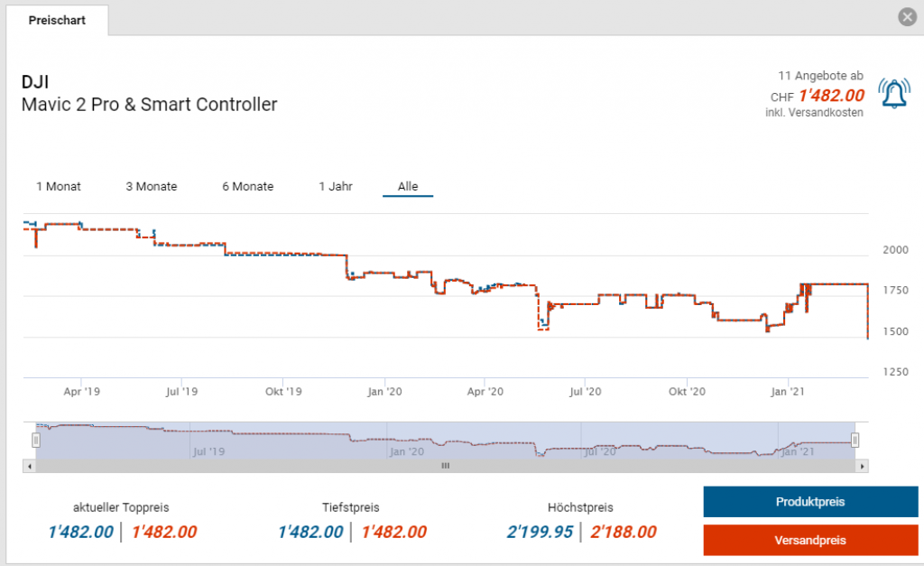Click the 11 Angebote ab text
924x566 pixels.
click(x=820, y=76)
